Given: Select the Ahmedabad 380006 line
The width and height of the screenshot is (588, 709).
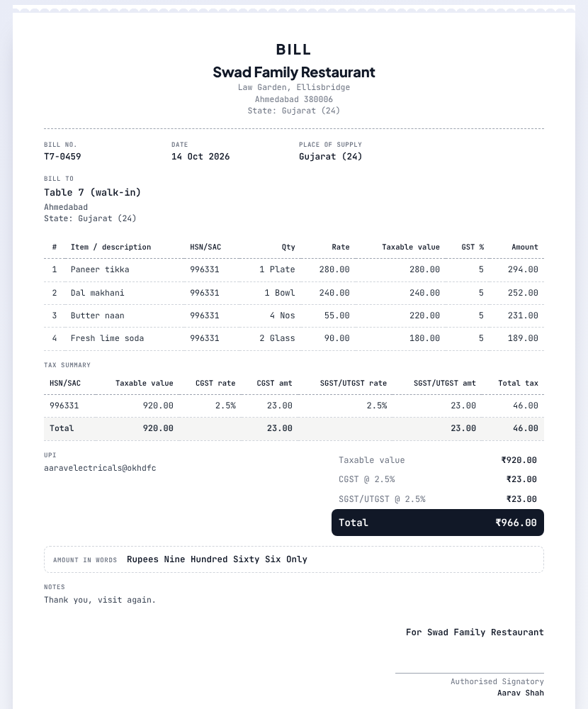Looking at the screenshot, I should 294,99.
